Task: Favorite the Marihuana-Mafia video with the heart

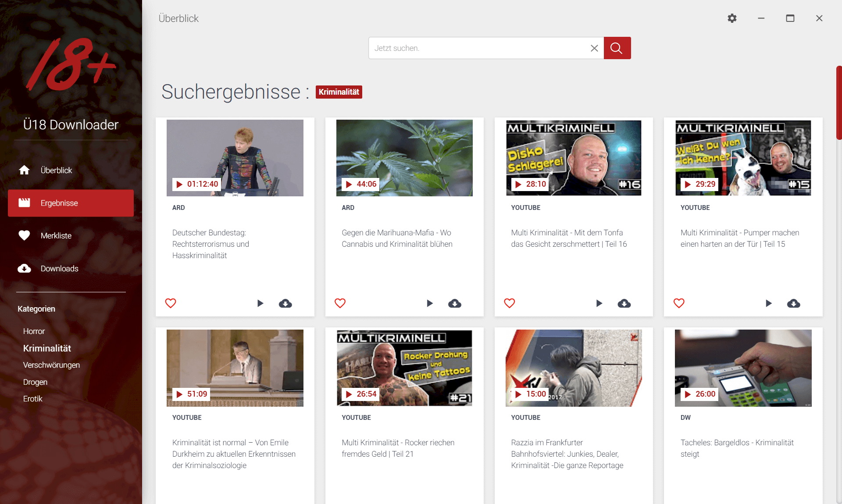Action: [x=340, y=303]
